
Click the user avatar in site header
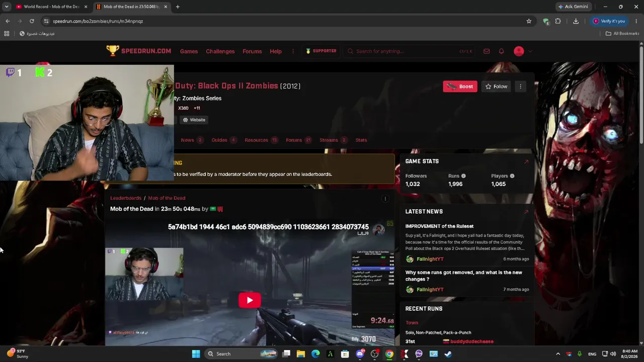click(x=519, y=51)
